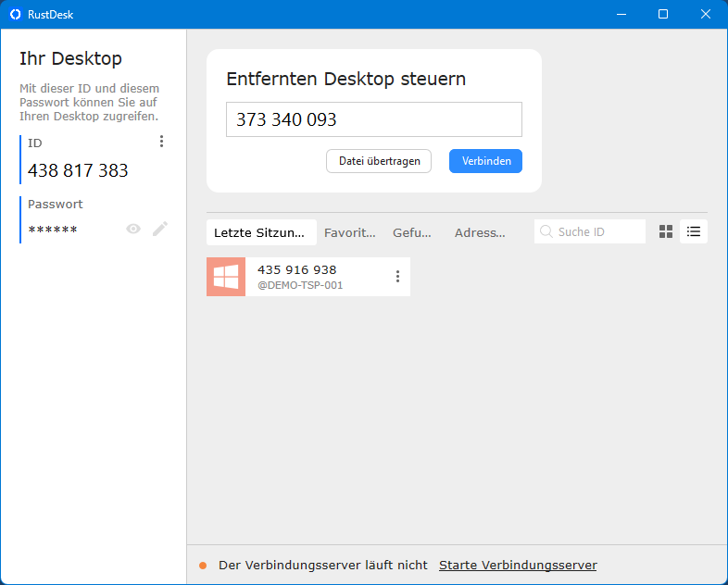The width and height of the screenshot is (728, 585).
Task: Open the ID options three-dot menu
Action: pos(161,142)
